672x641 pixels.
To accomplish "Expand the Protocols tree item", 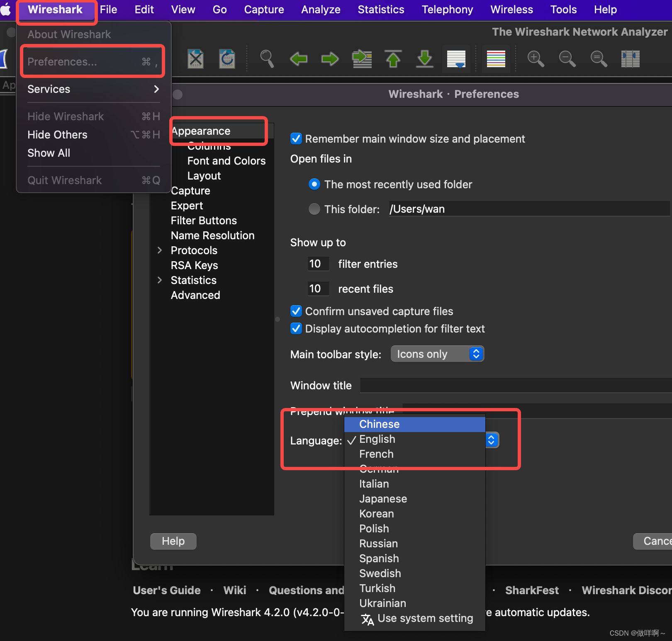I will (160, 250).
